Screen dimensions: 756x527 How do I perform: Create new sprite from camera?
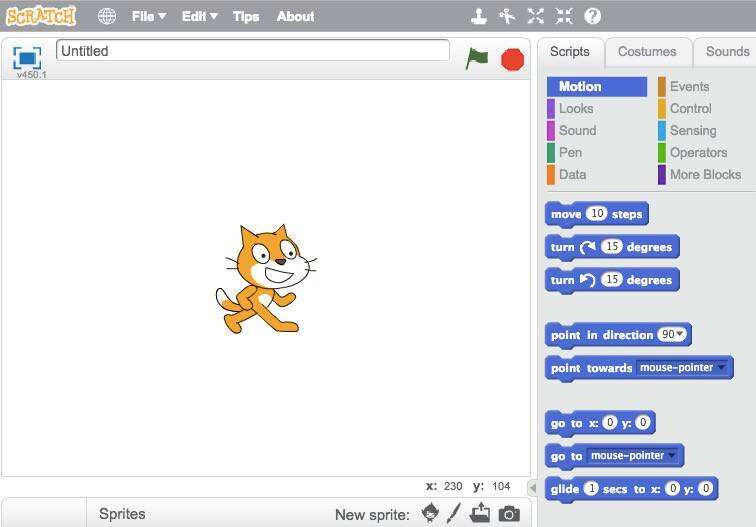point(509,514)
